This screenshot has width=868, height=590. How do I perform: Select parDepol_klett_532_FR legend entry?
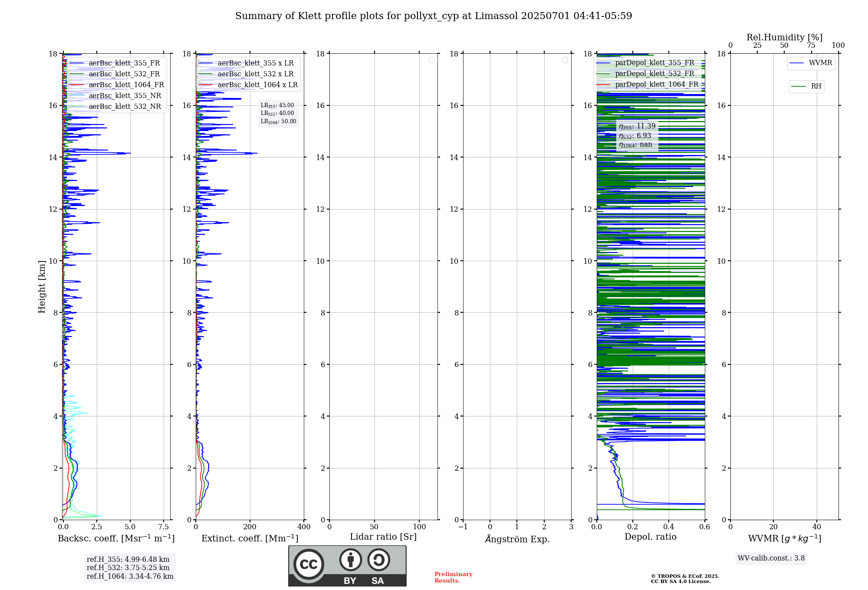tap(647, 73)
